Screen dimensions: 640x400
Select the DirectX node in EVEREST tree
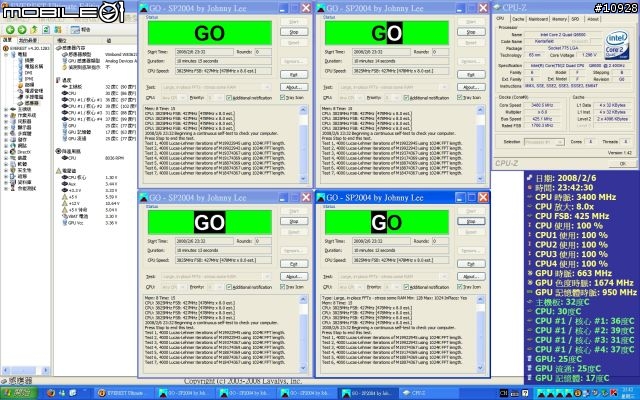point(21,152)
